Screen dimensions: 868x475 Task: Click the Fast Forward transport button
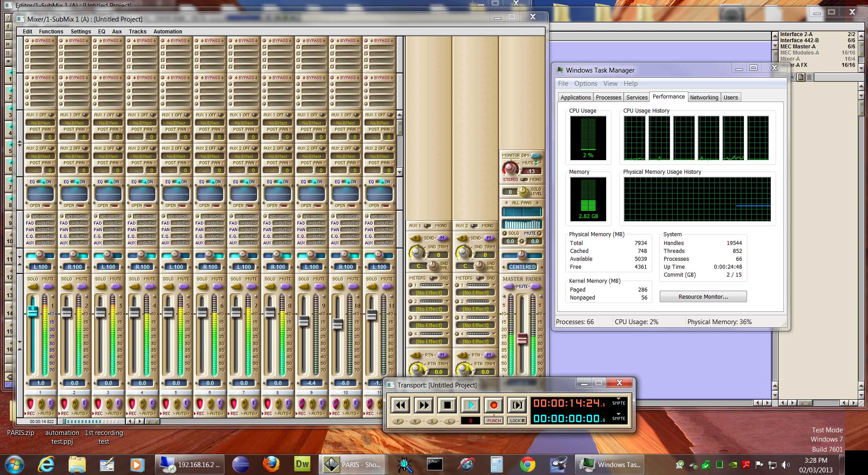424,405
